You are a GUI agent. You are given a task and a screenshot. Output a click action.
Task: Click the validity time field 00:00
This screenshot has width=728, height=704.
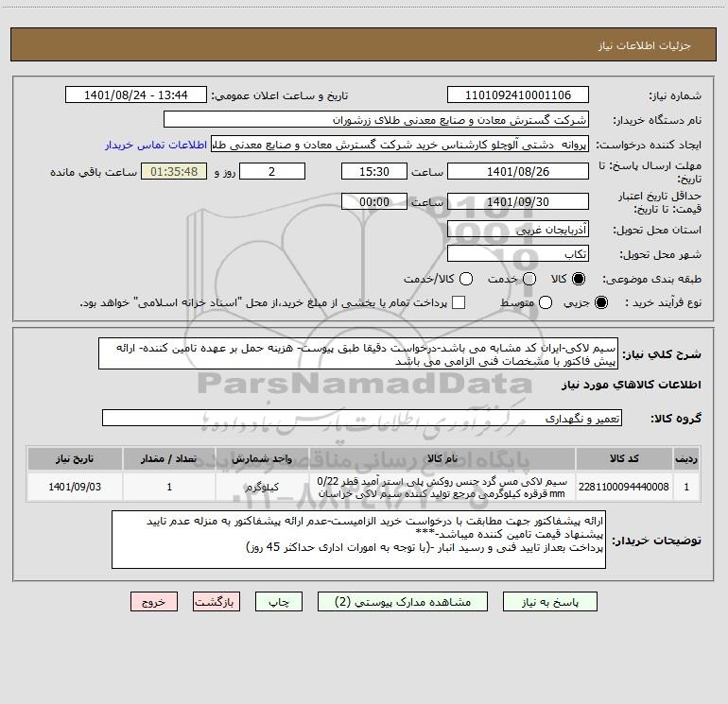374,202
